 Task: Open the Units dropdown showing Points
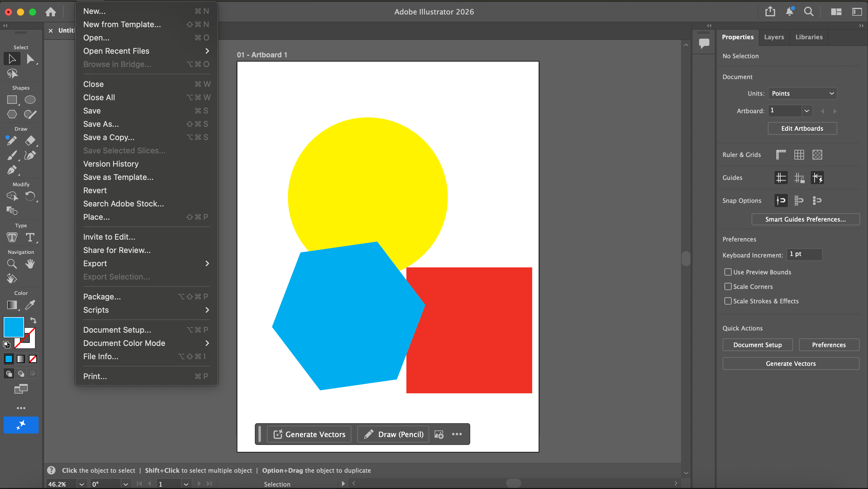point(802,93)
